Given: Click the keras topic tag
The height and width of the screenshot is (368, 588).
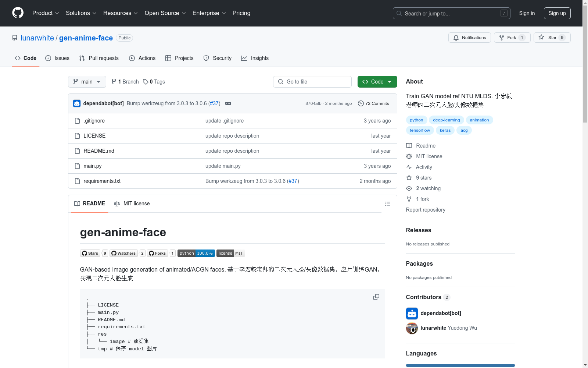Looking at the screenshot, I should 445,130.
